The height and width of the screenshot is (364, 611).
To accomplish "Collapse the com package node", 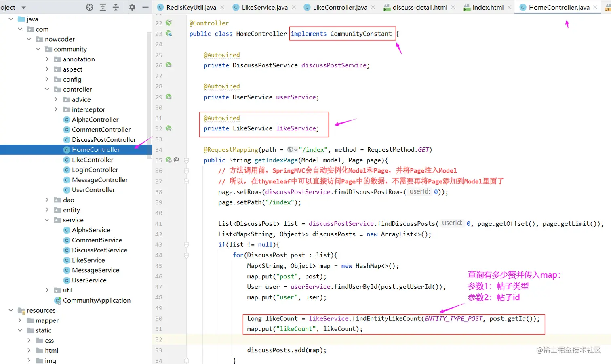I will click(20, 29).
